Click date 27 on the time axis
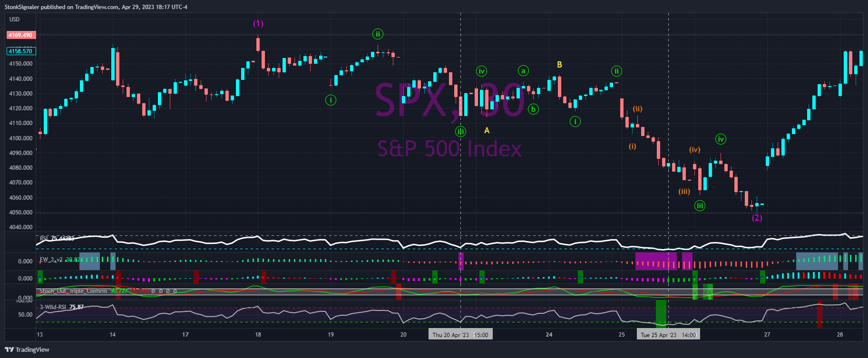Screen dimensions: 868x358 coord(767,335)
